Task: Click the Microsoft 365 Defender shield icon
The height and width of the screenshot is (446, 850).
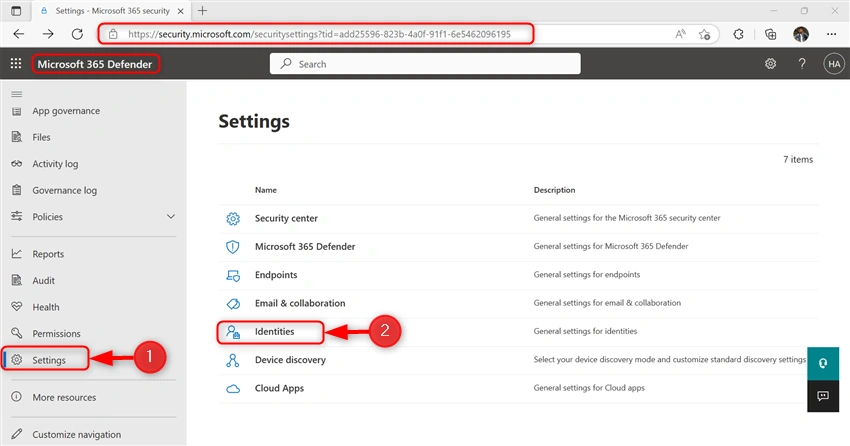Action: coord(233,247)
